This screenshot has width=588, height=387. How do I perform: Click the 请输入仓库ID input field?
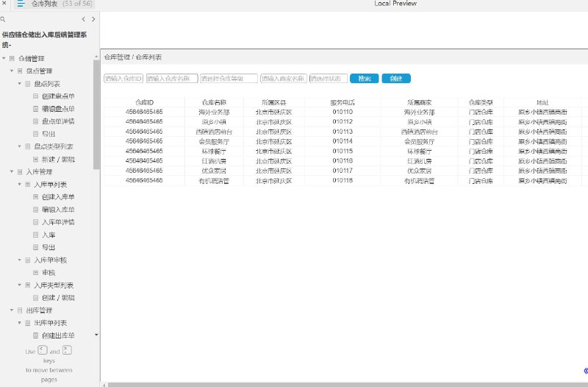pyautogui.click(x=123, y=79)
